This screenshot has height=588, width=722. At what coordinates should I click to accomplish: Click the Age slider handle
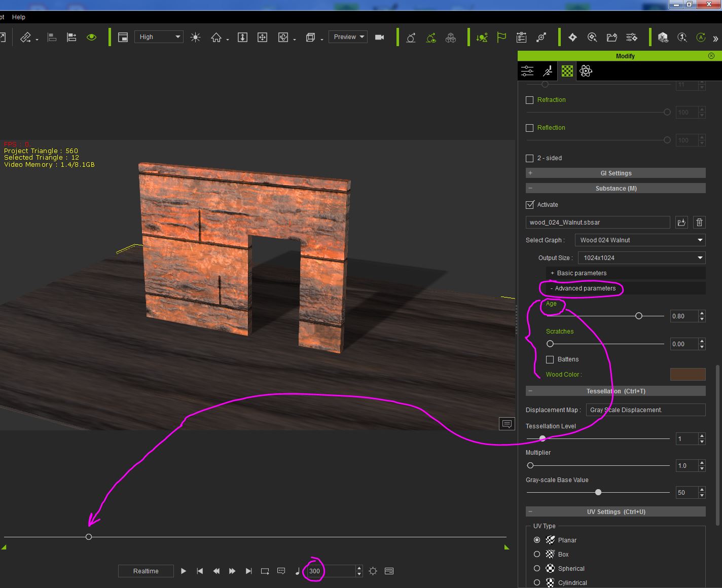(639, 316)
